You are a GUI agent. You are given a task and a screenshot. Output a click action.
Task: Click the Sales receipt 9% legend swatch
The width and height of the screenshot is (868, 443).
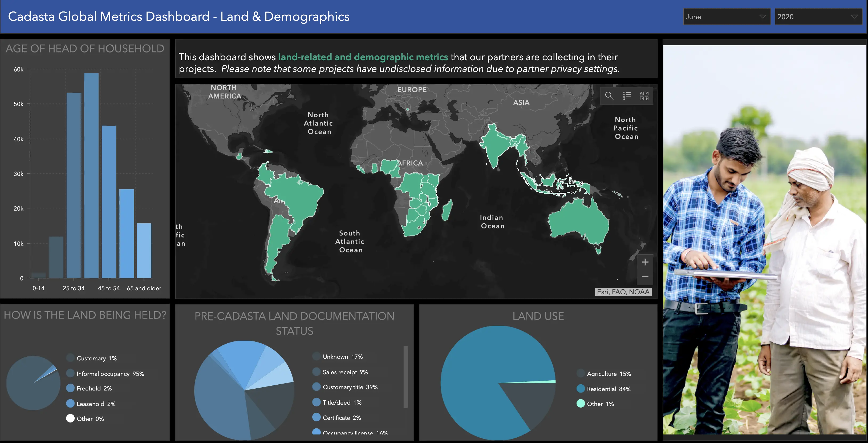pyautogui.click(x=317, y=372)
